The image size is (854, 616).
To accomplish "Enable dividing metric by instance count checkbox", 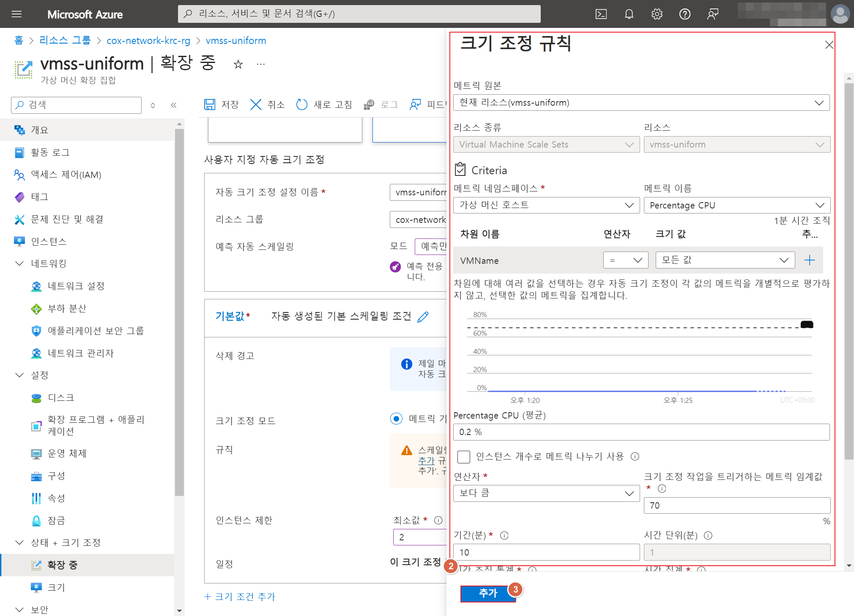I will coord(463,457).
